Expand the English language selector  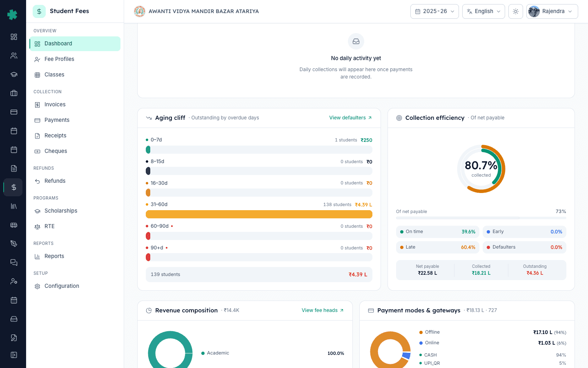483,11
